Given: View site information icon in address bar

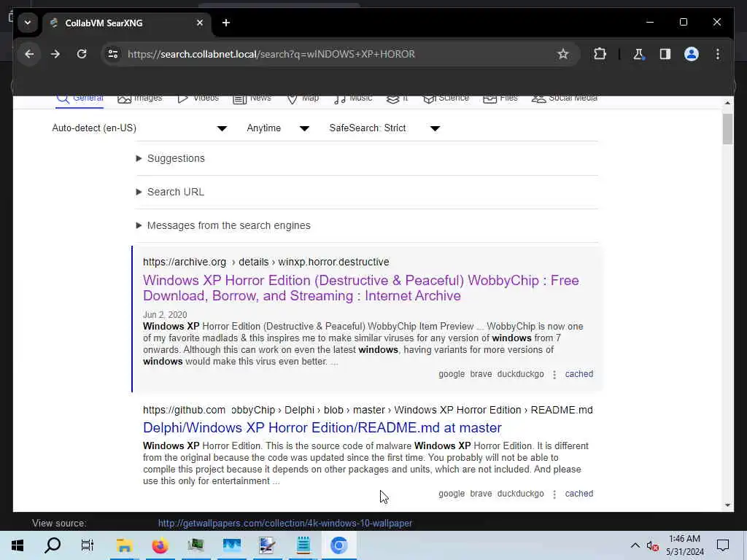Looking at the screenshot, I should click(113, 54).
